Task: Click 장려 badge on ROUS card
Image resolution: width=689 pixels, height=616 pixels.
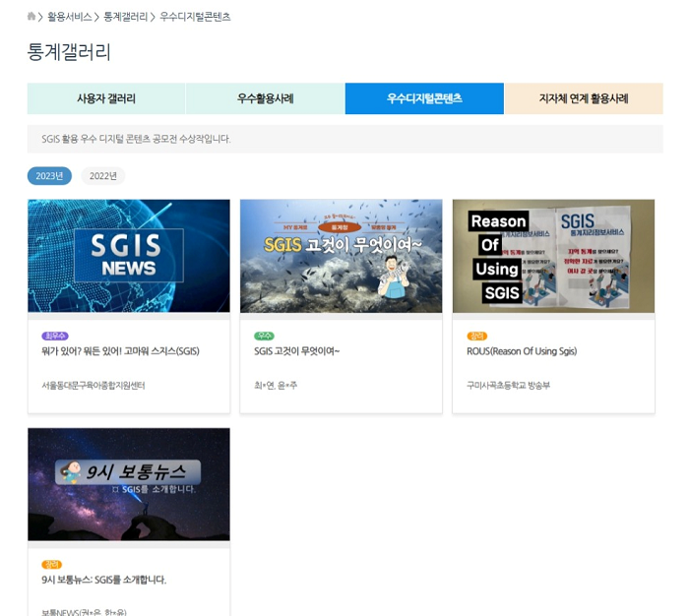Action: tap(476, 337)
